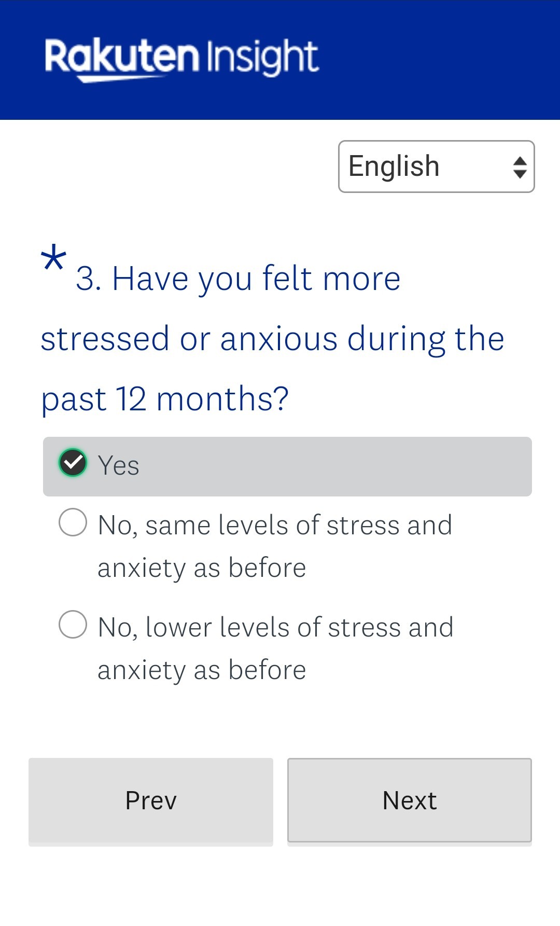Click the required asterisk beside question 3
This screenshot has width=560, height=926.
[53, 258]
